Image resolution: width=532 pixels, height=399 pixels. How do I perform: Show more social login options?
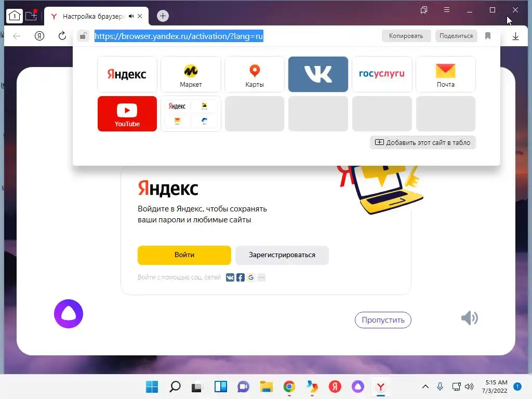[261, 277]
